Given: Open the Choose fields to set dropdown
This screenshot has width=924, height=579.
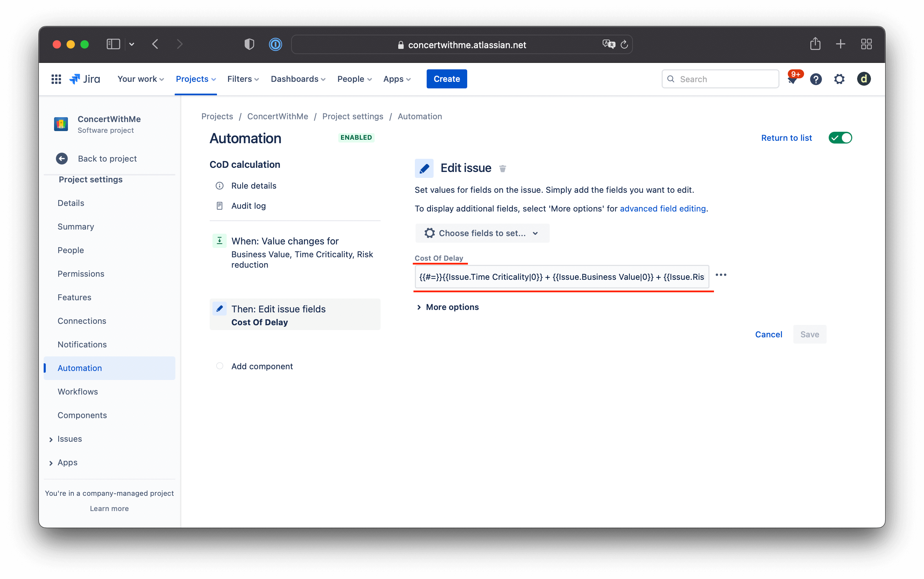Looking at the screenshot, I should pyautogui.click(x=481, y=233).
